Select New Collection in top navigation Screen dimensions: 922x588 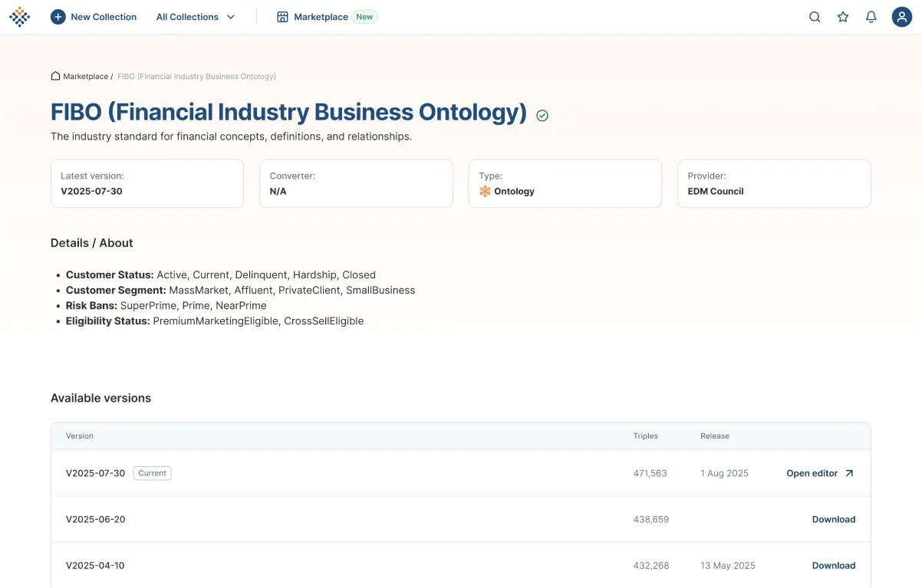(104, 17)
